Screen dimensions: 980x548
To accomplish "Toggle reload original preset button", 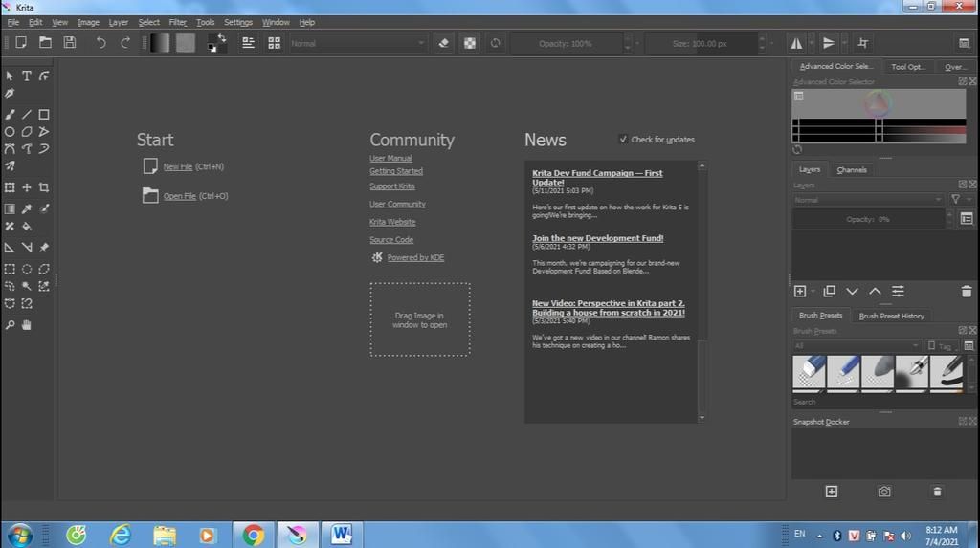I will [x=495, y=43].
